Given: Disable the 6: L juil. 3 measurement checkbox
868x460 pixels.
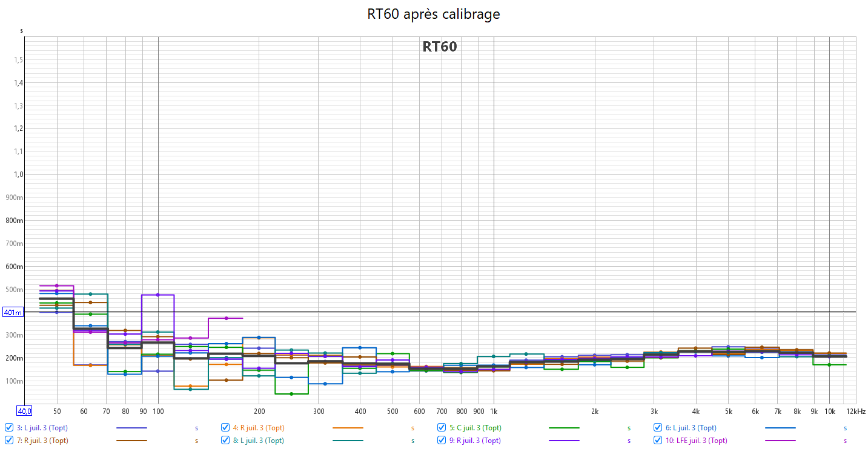Looking at the screenshot, I should pos(658,427).
